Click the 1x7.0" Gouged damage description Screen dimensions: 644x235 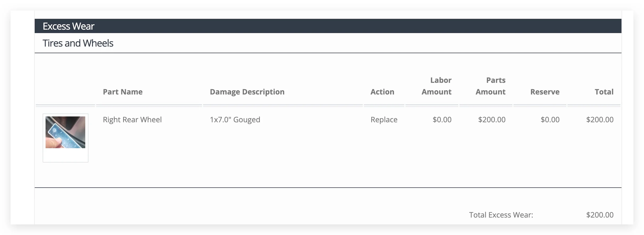(235, 120)
